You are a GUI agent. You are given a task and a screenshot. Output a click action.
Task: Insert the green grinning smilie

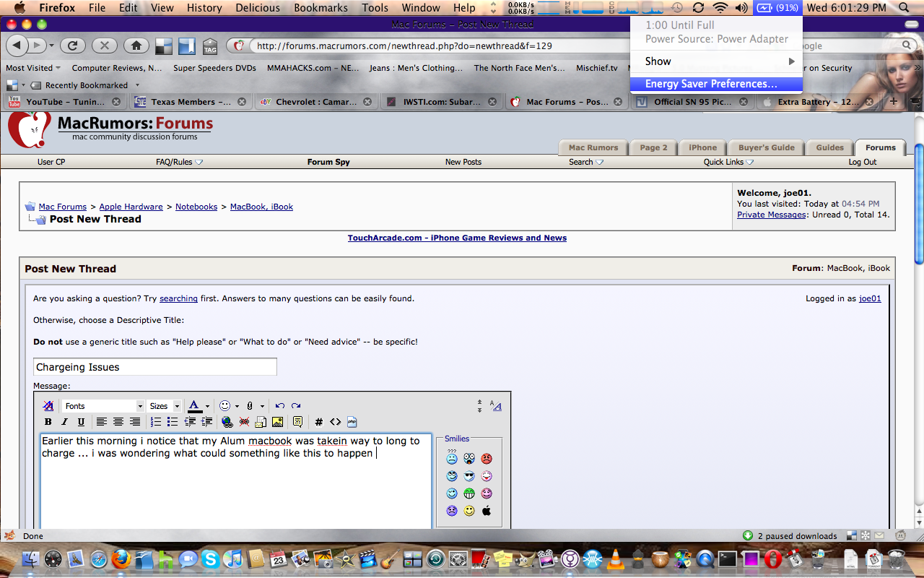(469, 493)
